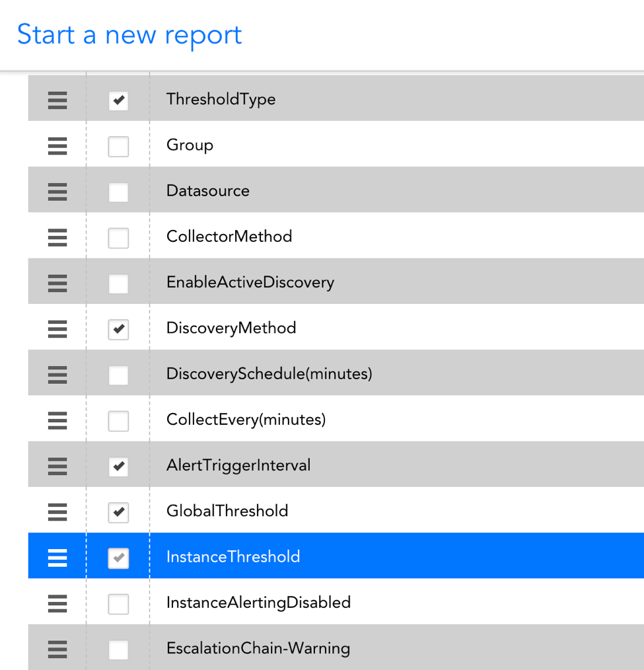This screenshot has height=670, width=644.
Task: Enable the Group column checkbox
Action: 118,146
